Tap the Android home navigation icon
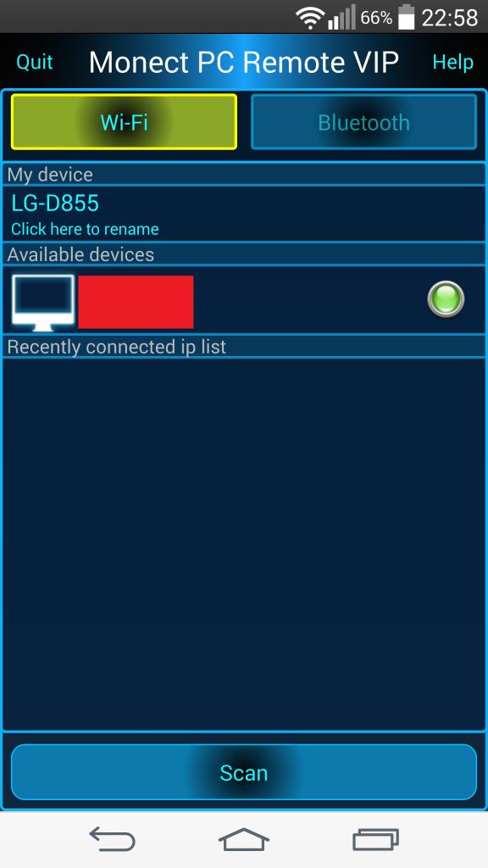Viewport: 488px width, 868px height. pos(244,839)
